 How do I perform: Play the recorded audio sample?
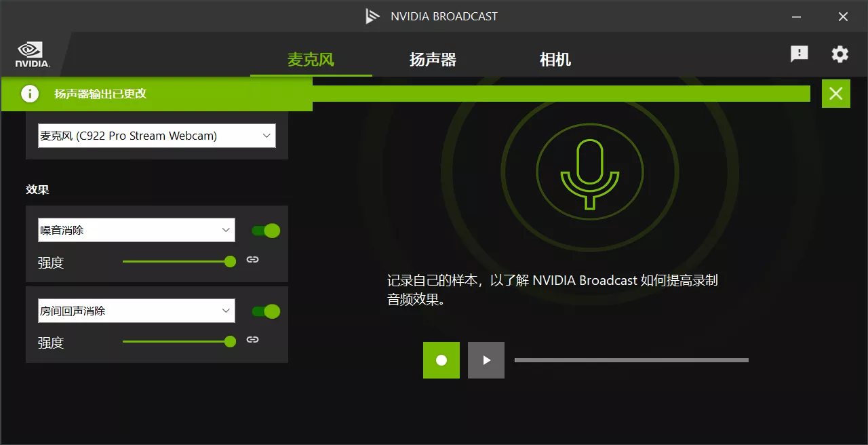click(x=486, y=360)
